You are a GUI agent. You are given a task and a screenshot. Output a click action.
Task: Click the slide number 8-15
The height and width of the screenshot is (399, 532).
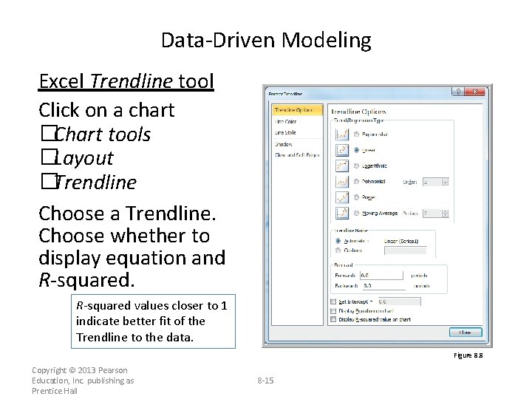[265, 381]
